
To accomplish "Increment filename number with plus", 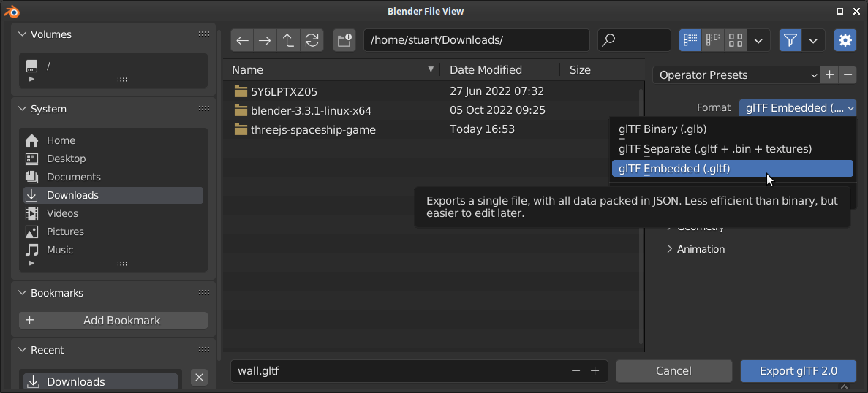I will 595,371.
